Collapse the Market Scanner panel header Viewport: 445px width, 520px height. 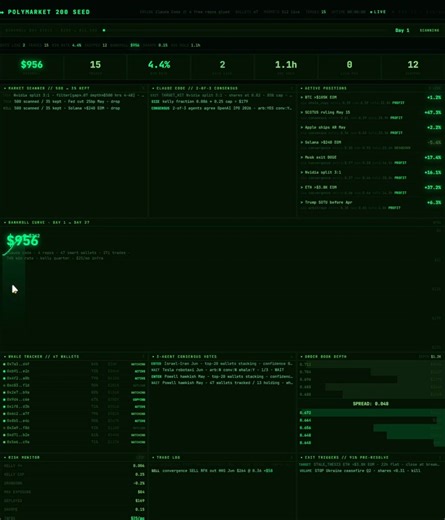click(5, 88)
